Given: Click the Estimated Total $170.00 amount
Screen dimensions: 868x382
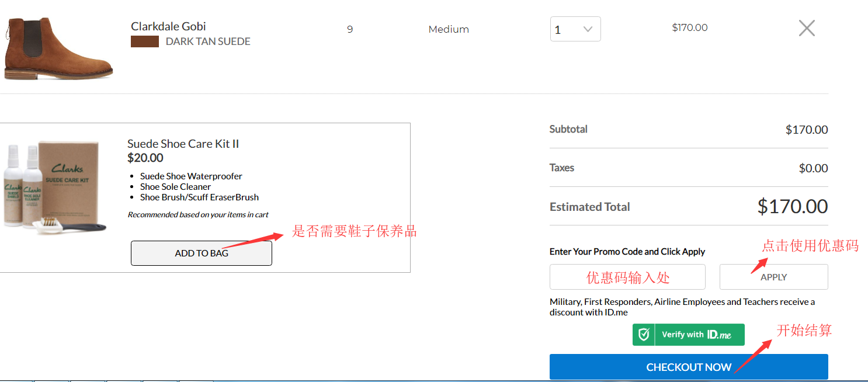Looking at the screenshot, I should click(x=793, y=206).
